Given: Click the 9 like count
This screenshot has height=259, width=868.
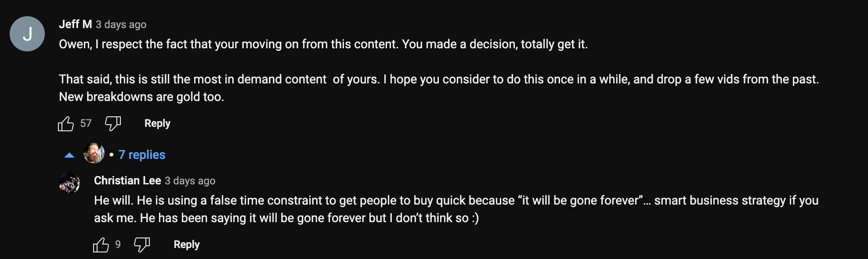Looking at the screenshot, I should pyautogui.click(x=118, y=245).
